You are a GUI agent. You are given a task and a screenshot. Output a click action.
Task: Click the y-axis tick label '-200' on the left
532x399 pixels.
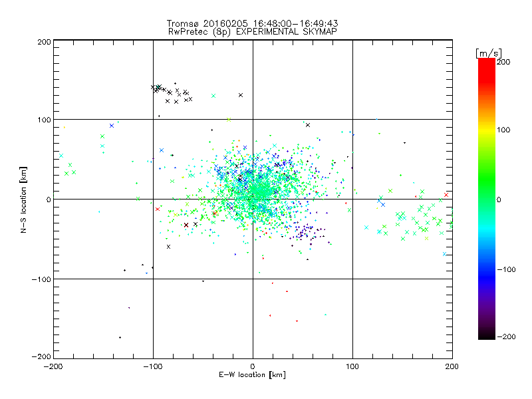(41, 356)
